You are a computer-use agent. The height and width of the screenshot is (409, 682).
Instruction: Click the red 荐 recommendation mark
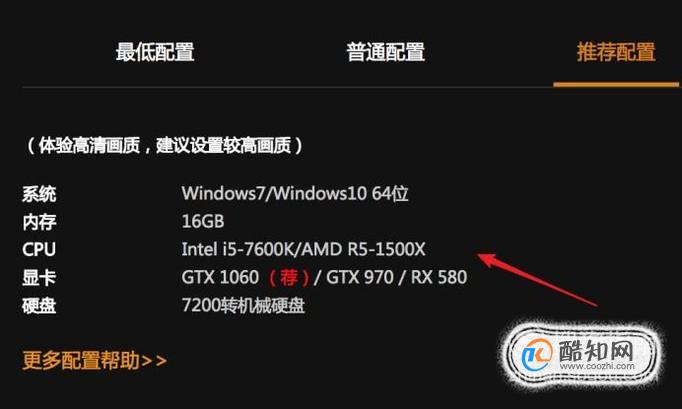289,277
